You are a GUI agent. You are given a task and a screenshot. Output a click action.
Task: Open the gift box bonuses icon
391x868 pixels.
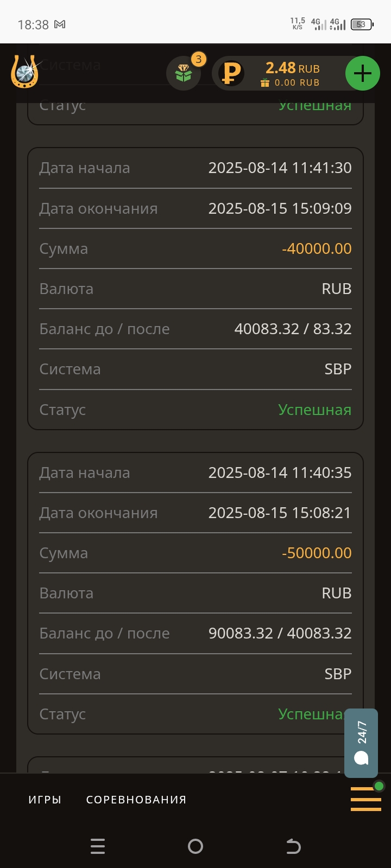point(184,74)
